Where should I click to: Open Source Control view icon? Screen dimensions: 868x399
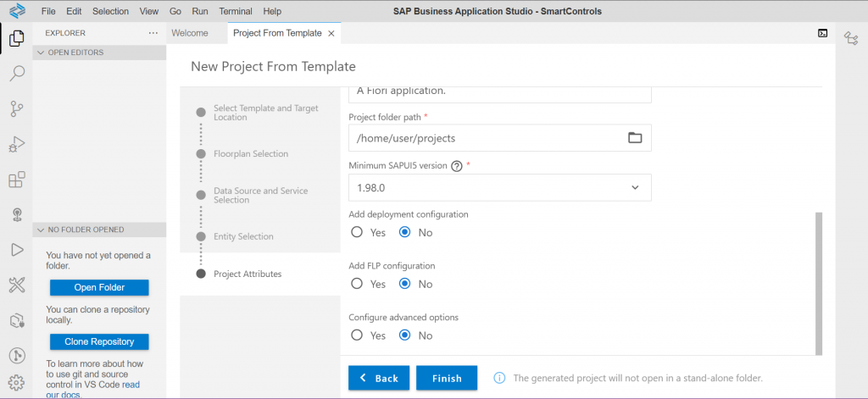pos(17,109)
